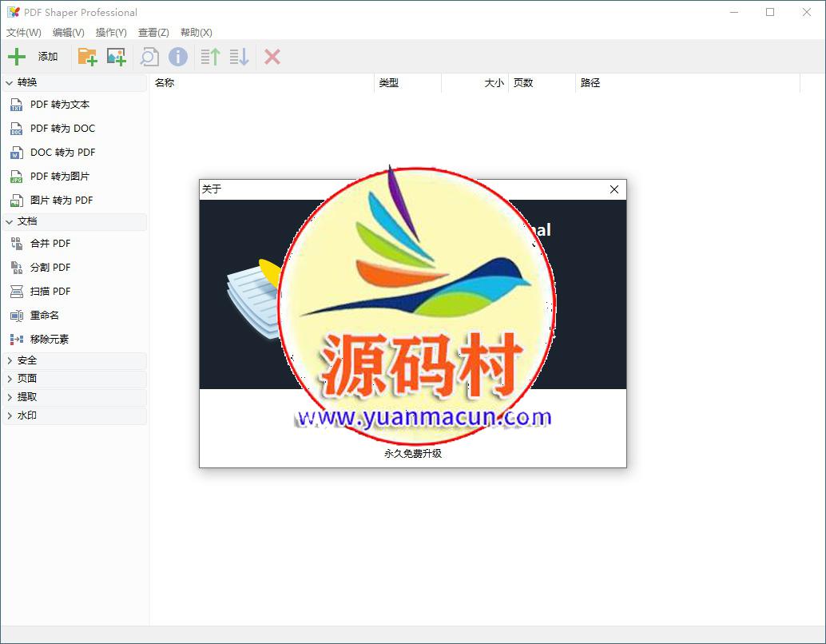Open the 文件(W) menu
Screen dimensions: 826x644
tap(23, 33)
